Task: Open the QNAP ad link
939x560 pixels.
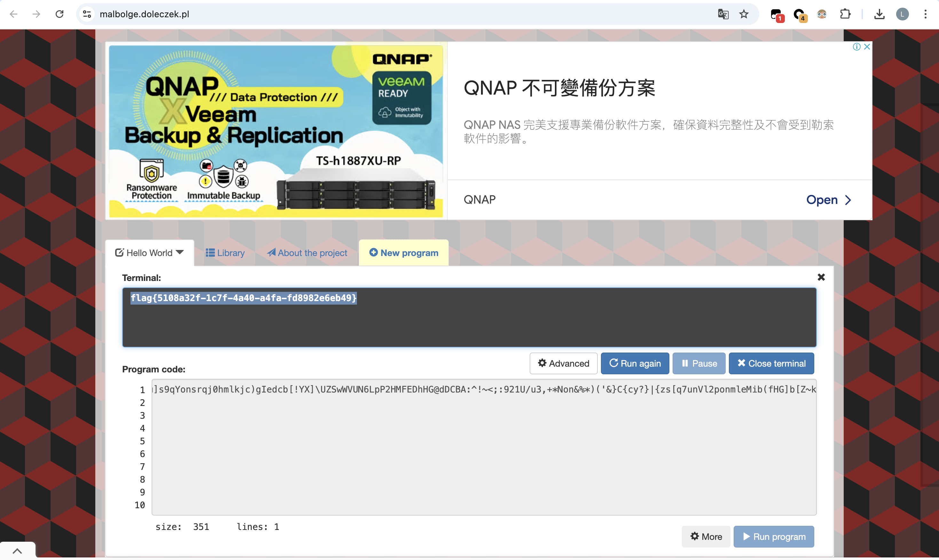Action: pos(829,200)
